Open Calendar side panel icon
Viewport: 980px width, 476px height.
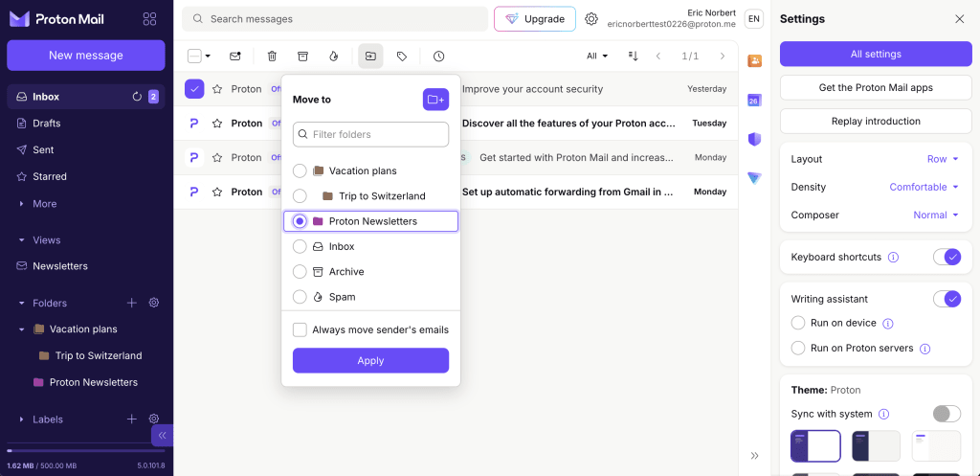754,100
